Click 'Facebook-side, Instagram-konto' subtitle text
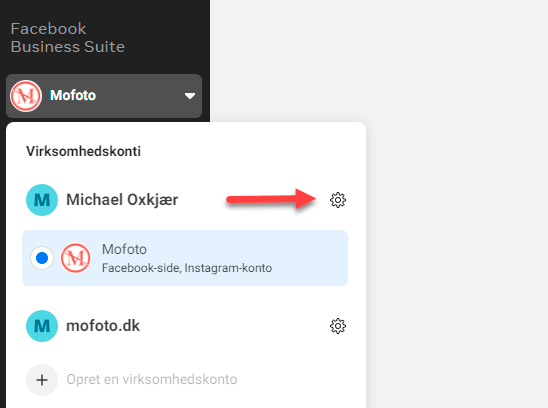The width and height of the screenshot is (548, 408). [x=187, y=268]
